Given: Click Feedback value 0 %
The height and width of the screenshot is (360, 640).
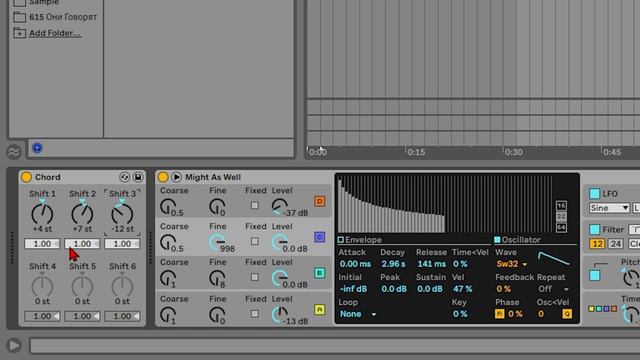Looking at the screenshot, I should click(503, 289).
